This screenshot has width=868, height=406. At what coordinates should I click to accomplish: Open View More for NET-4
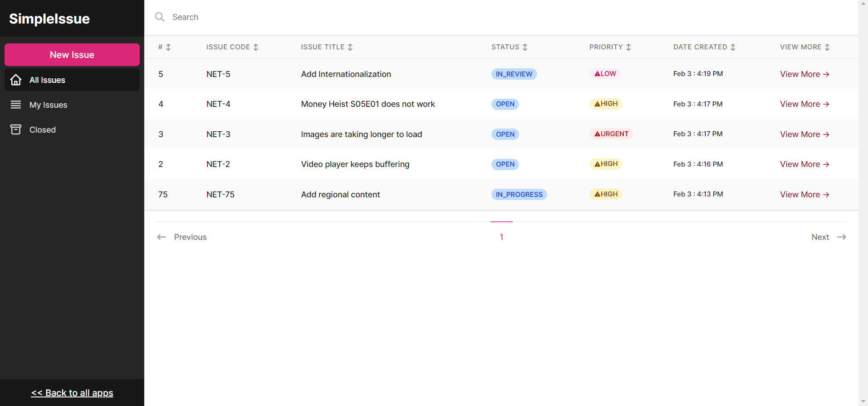pyautogui.click(x=804, y=104)
